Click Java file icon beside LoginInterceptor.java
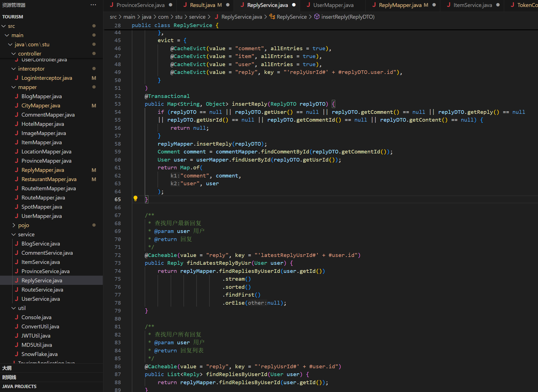This screenshot has width=538, height=392. [16, 78]
